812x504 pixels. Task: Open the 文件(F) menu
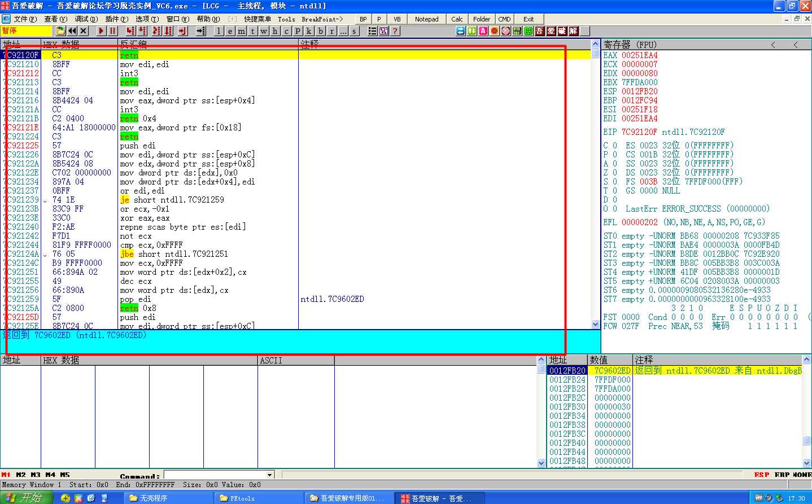point(25,19)
